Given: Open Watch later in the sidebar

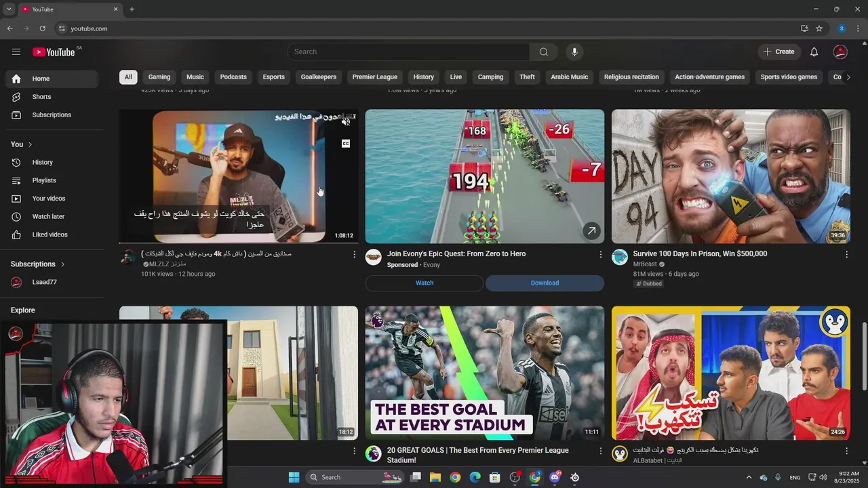Looking at the screenshot, I should [52, 216].
